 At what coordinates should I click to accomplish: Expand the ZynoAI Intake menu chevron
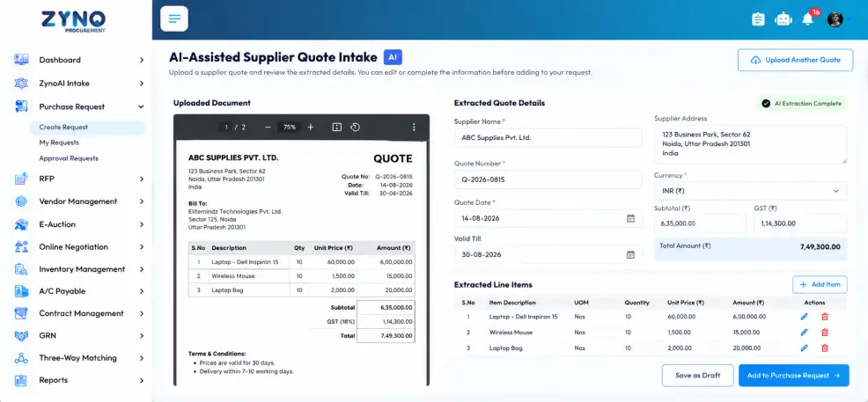(x=141, y=84)
